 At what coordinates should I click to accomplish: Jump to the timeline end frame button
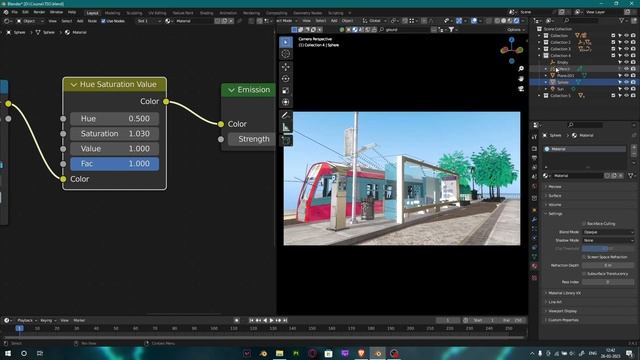(x=285, y=320)
